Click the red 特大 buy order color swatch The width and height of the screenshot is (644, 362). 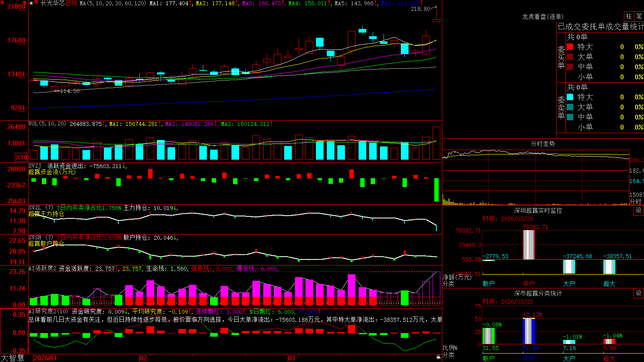tap(570, 47)
